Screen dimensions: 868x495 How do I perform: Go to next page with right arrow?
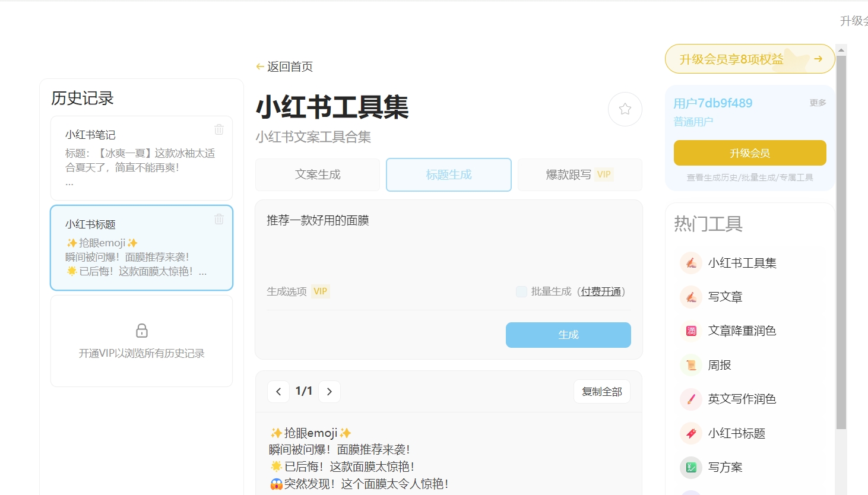330,391
